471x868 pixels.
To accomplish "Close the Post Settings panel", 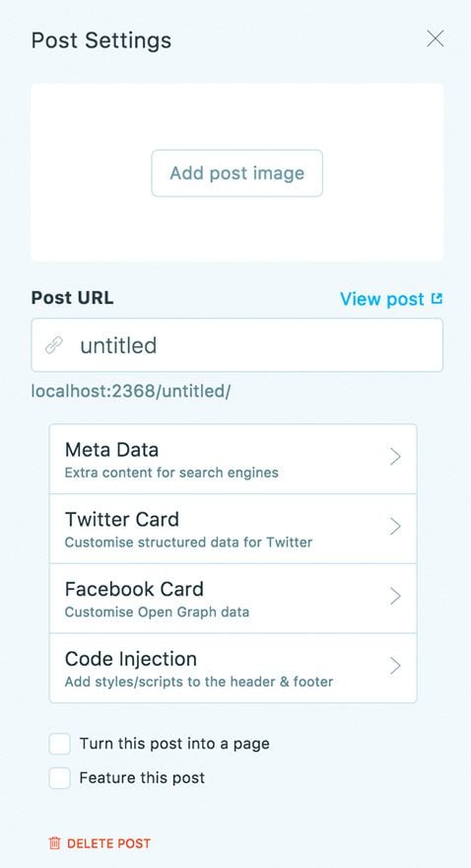I will [x=436, y=38].
